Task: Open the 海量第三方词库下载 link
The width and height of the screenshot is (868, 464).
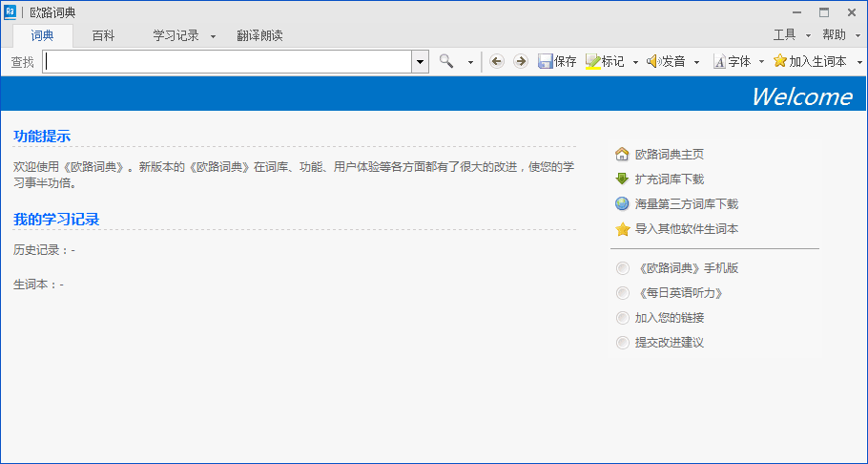Action: point(686,203)
